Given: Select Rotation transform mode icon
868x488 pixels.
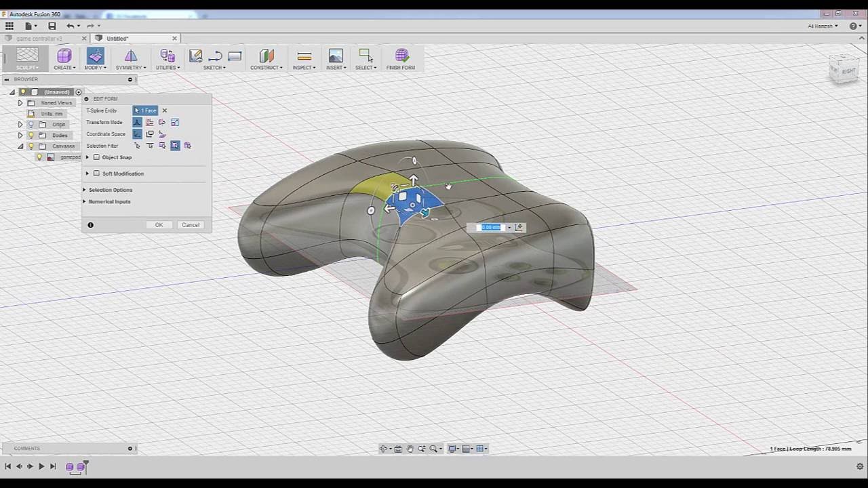Looking at the screenshot, I should pyautogui.click(x=162, y=123).
